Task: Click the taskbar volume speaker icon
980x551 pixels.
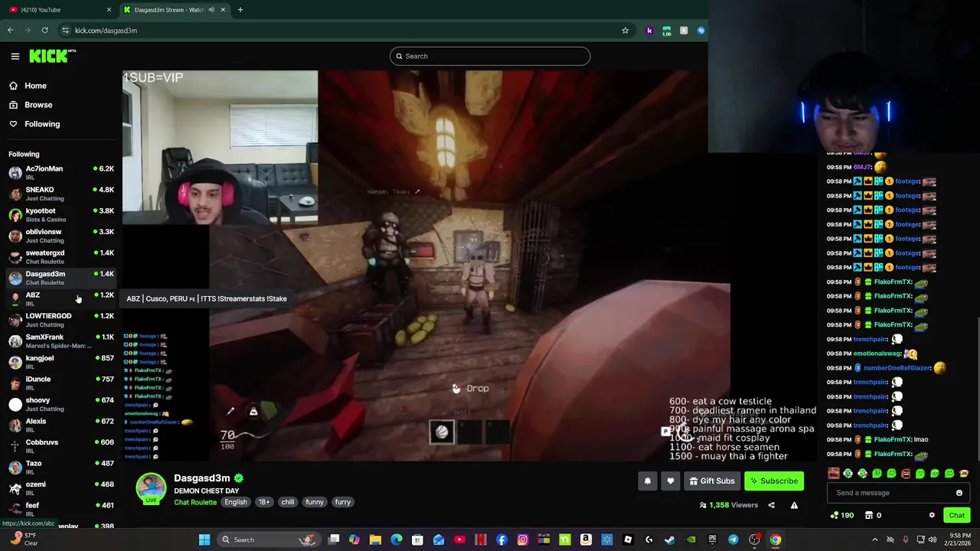Action: coord(934,540)
